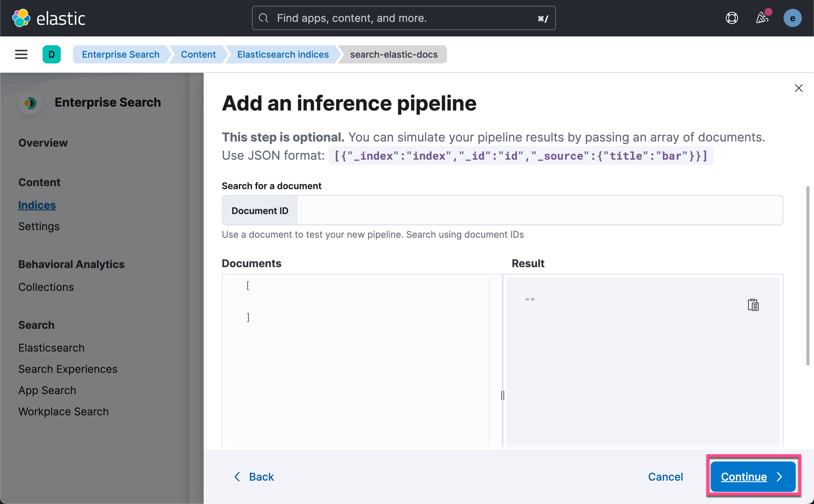Screen dimensions: 814x504
Task: Open Indices in the sidebar
Action: click(x=37, y=205)
